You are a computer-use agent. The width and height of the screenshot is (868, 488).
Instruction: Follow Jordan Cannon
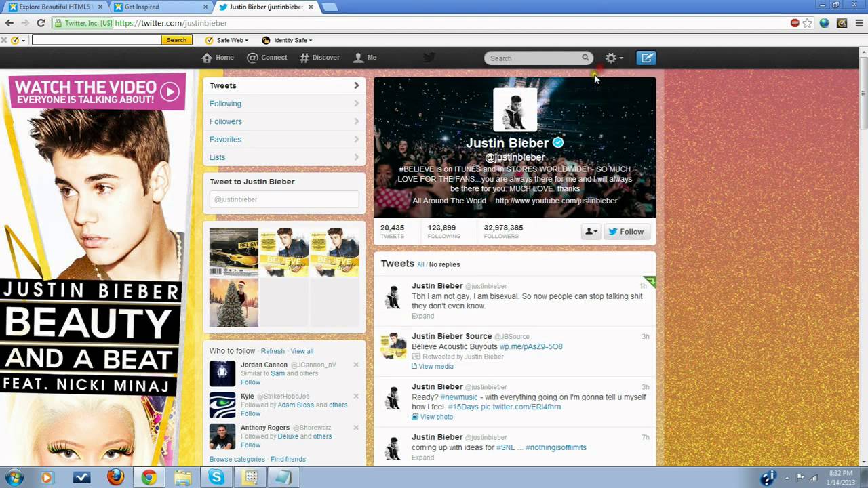[250, 382]
